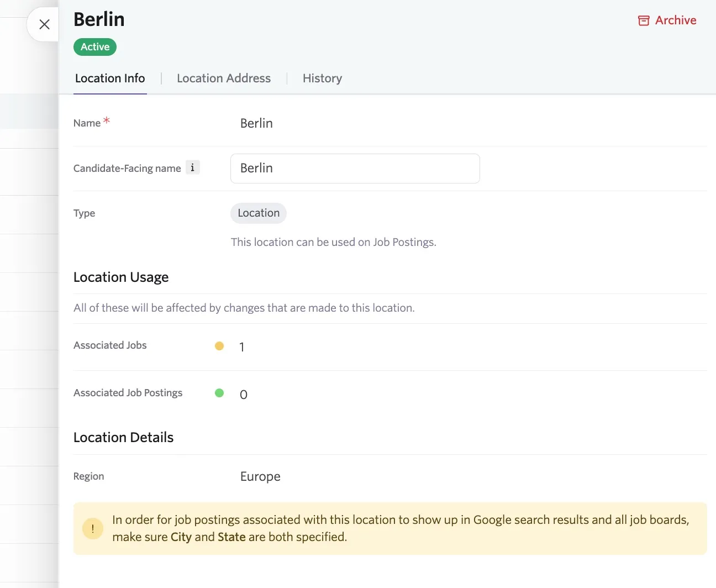Click the Google search results notice text

401,528
